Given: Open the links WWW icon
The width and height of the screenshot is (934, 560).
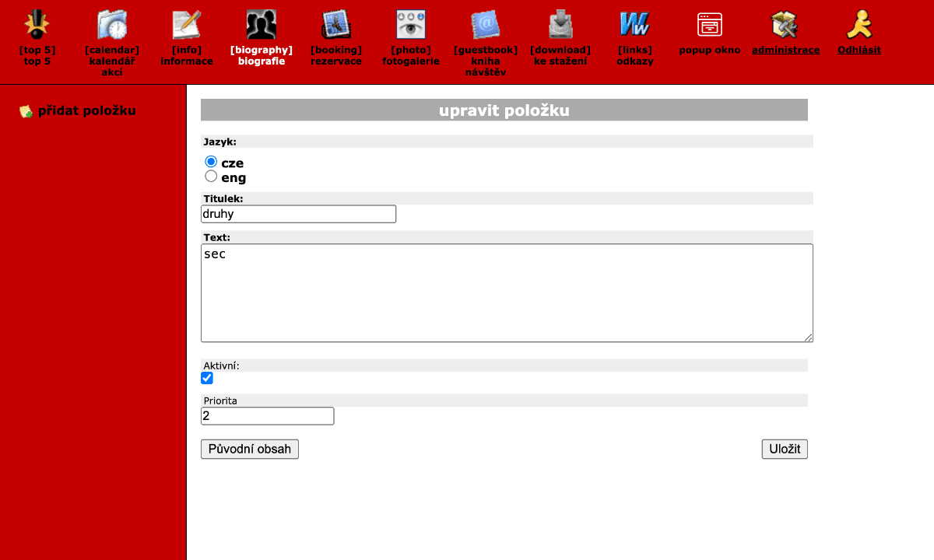Looking at the screenshot, I should pos(635,25).
